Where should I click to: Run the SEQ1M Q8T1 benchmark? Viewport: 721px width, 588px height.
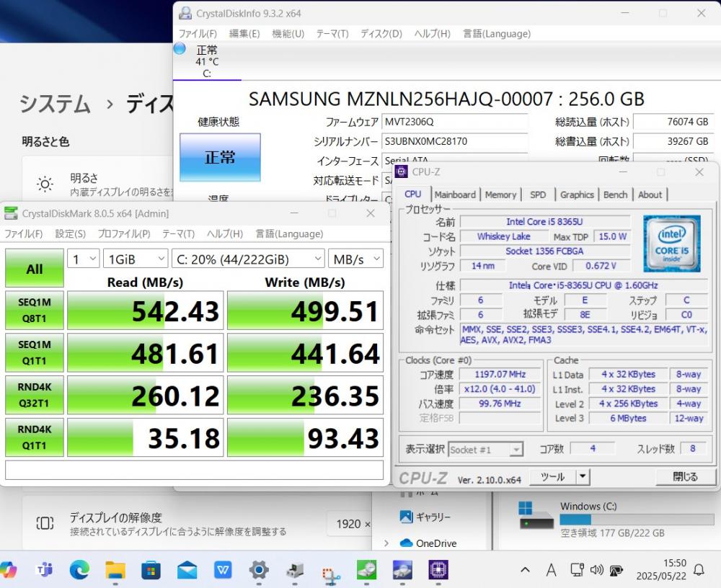tap(35, 311)
